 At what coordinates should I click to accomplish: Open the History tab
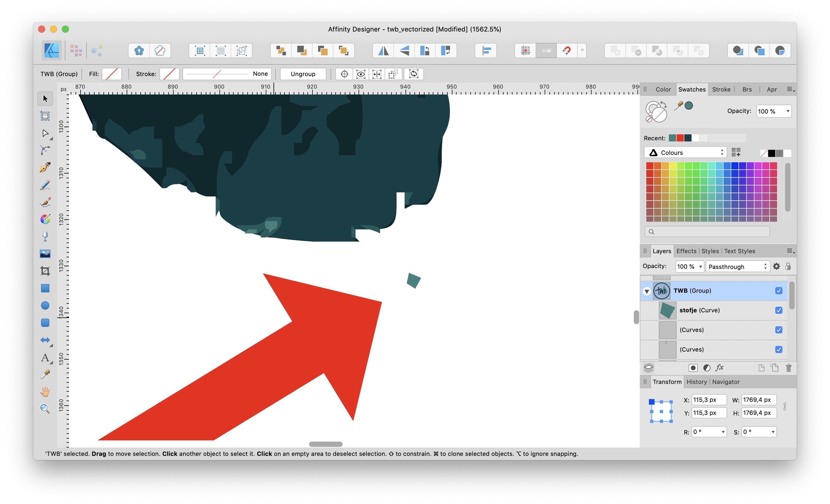pos(696,382)
